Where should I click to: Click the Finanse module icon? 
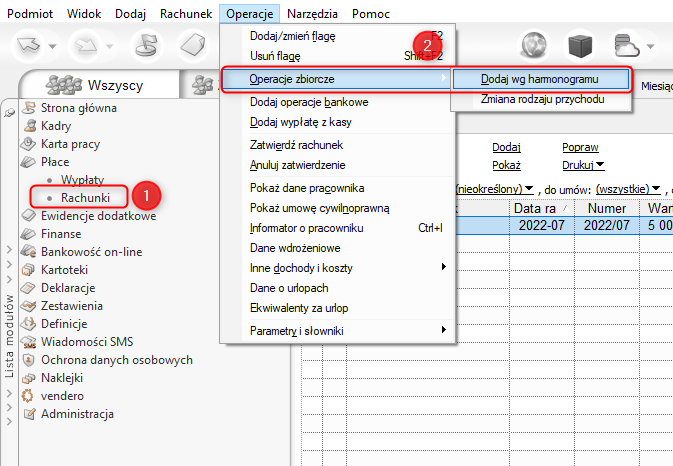(x=28, y=233)
